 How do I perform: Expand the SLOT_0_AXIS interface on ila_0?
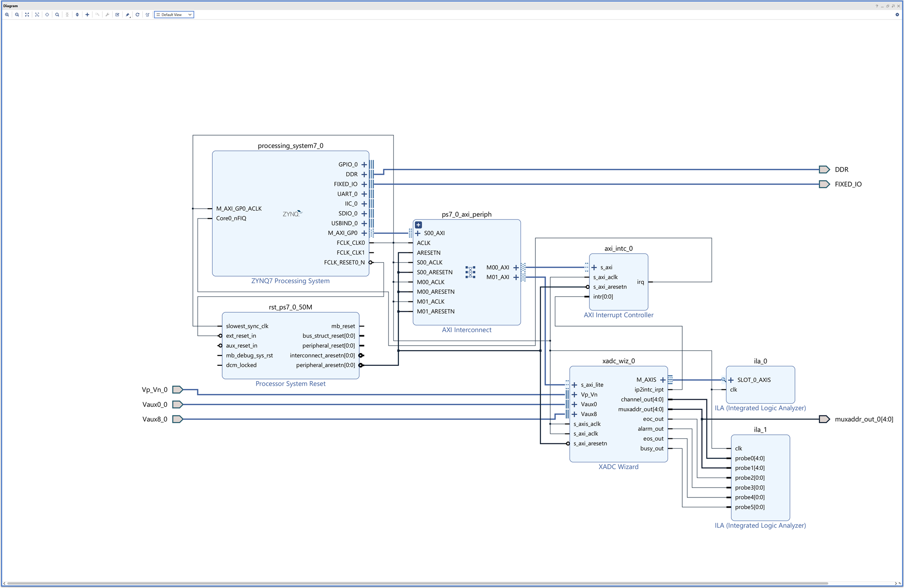731,380
